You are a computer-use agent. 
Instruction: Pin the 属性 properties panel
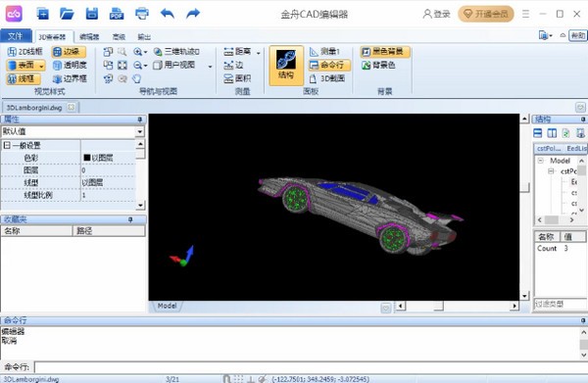(139, 120)
